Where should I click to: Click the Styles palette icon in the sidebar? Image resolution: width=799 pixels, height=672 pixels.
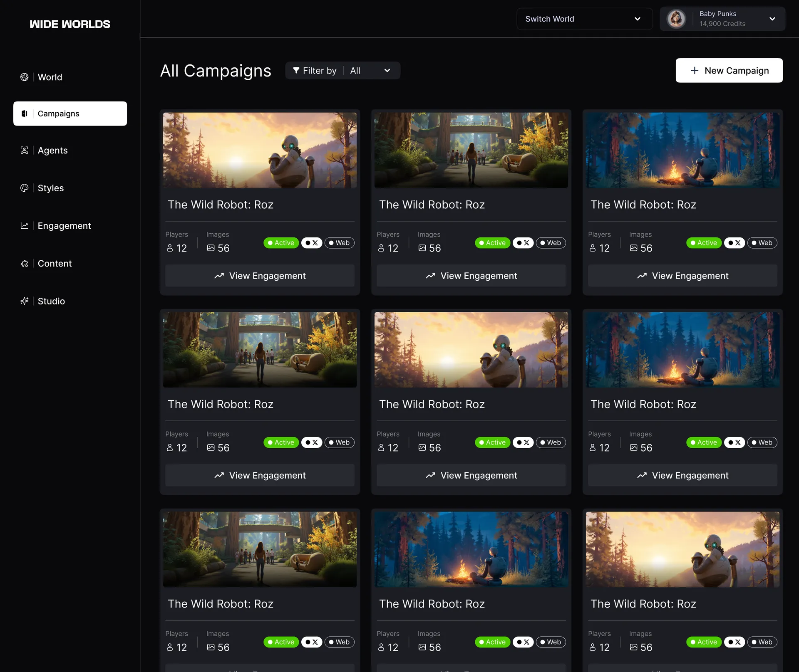point(25,188)
